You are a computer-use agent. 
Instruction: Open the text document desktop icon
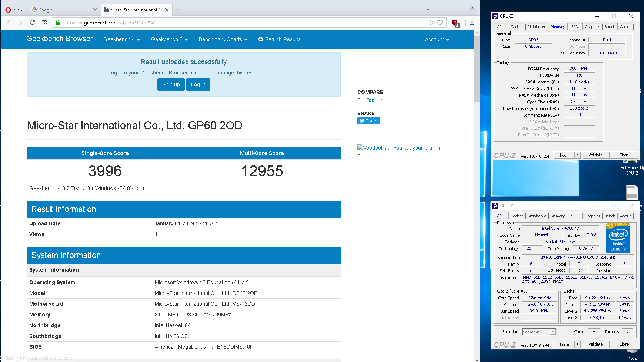pyautogui.click(x=632, y=192)
